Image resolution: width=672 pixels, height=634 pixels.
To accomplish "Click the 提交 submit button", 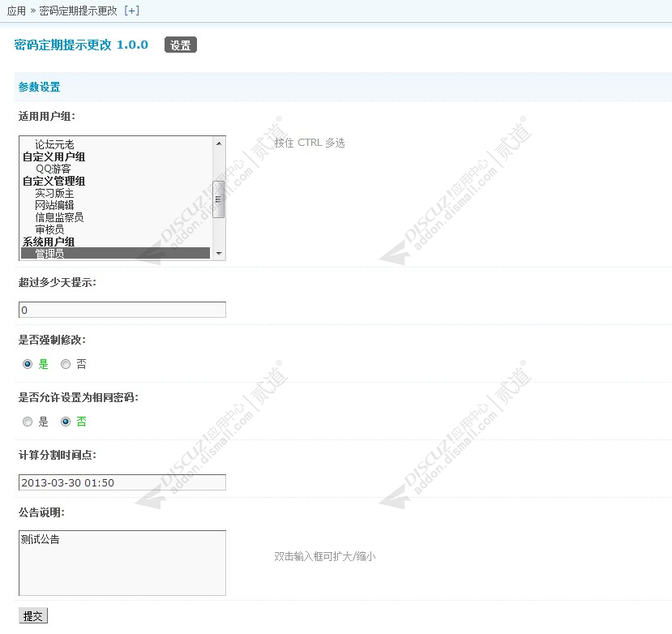I will tap(33, 616).
